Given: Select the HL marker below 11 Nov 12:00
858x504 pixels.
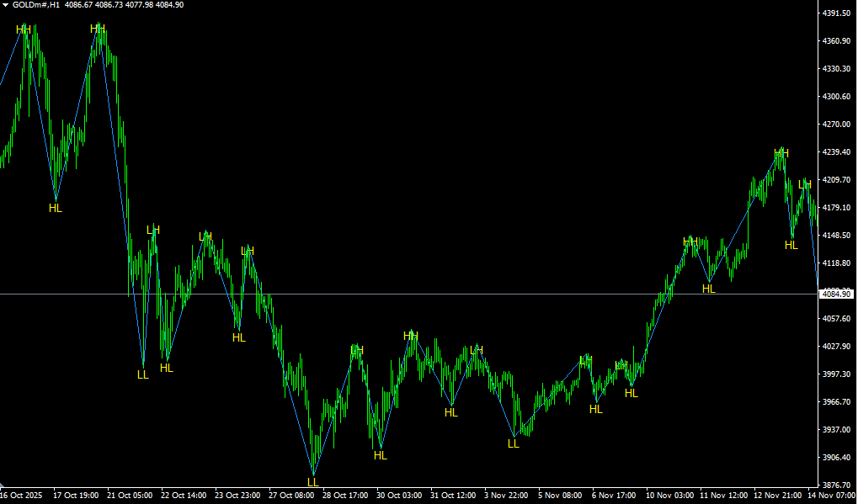Looking at the screenshot, I should (x=708, y=289).
